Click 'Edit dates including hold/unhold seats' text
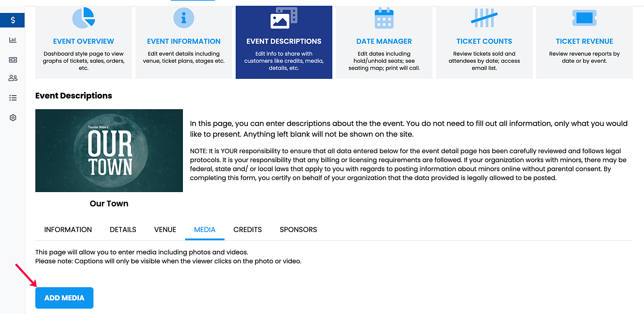This screenshot has width=644, height=314. click(384, 61)
